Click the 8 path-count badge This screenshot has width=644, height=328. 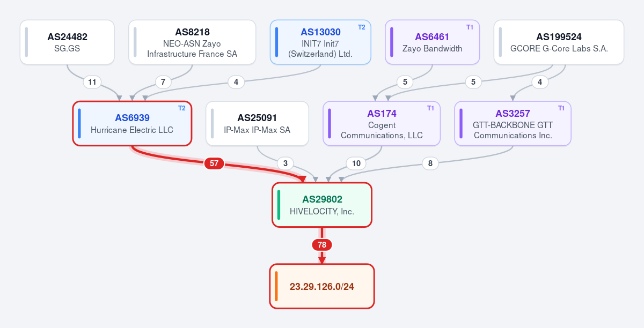point(430,163)
